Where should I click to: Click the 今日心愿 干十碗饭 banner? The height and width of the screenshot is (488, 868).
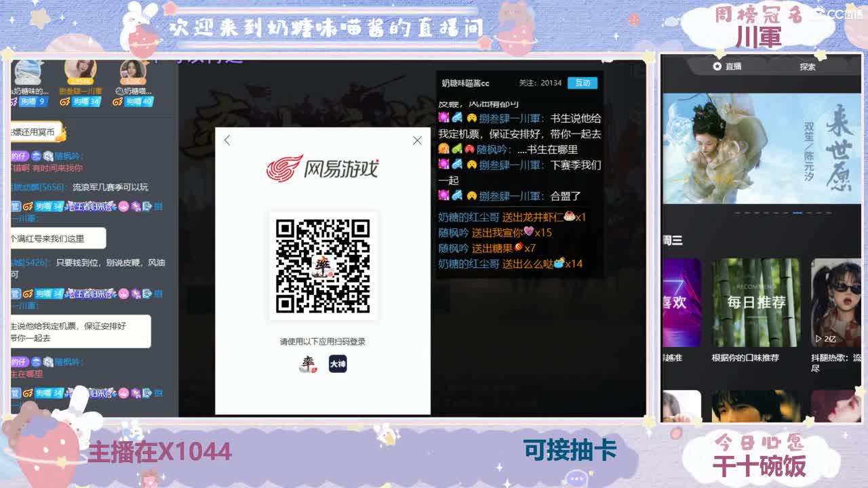pyautogui.click(x=759, y=455)
